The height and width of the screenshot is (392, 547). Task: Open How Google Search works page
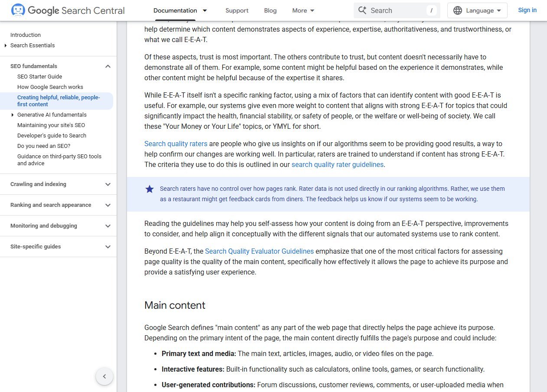pos(50,87)
